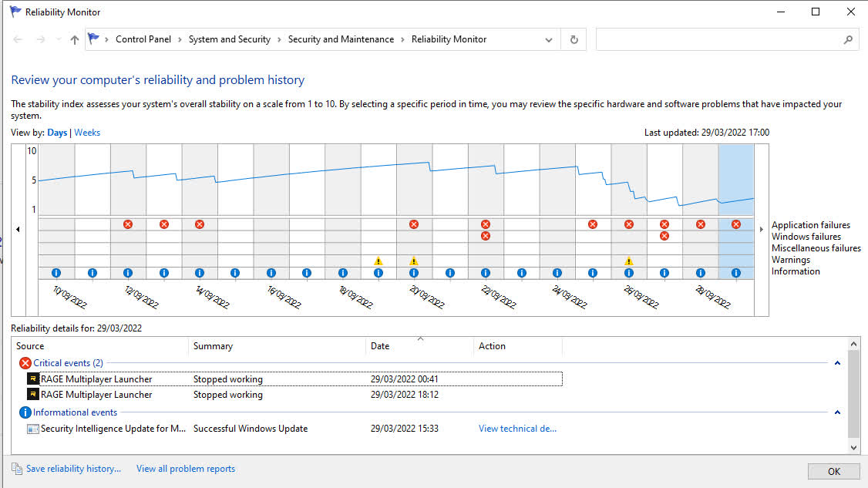868x488 pixels.
Task: Select the application failure icon on 29/03/2022
Action: [736, 224]
